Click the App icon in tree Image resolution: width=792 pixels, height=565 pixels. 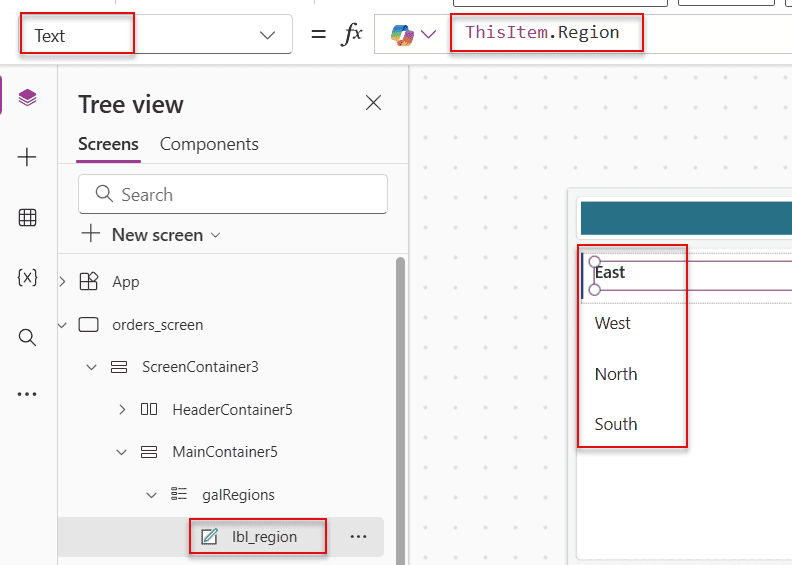tap(89, 281)
